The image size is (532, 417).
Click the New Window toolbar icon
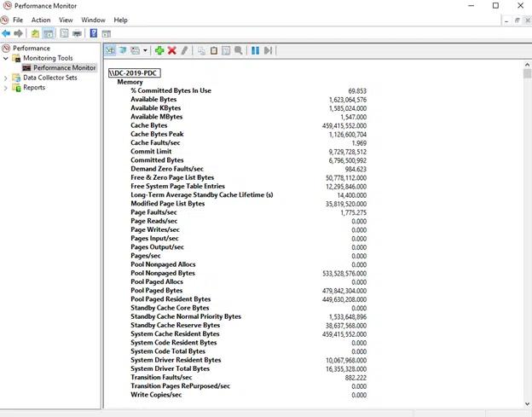[78, 33]
